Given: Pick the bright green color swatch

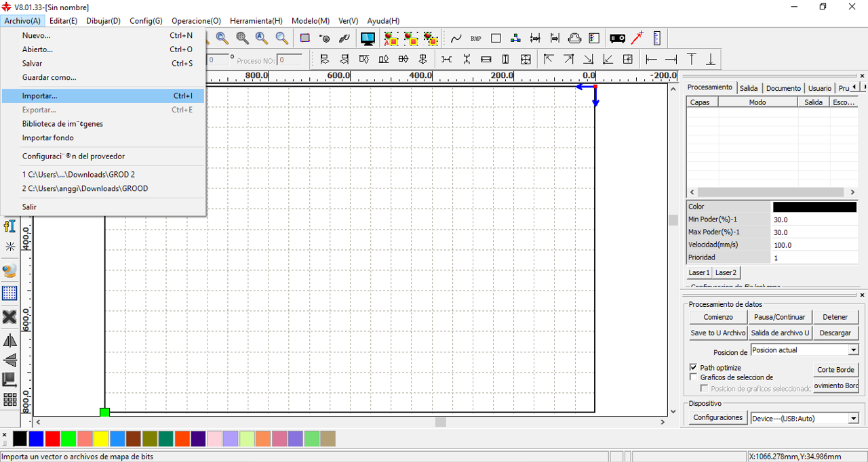Looking at the screenshot, I should (69, 439).
